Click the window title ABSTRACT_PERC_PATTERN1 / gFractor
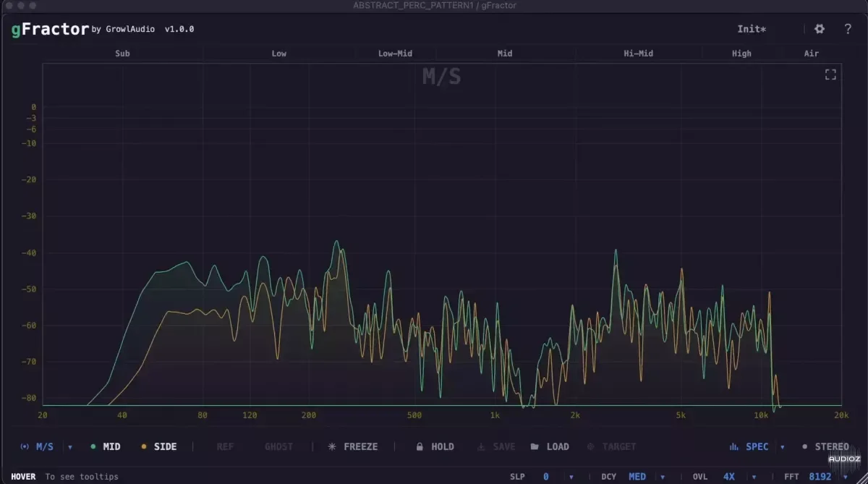Screen dimensions: 868x484 pos(434,6)
